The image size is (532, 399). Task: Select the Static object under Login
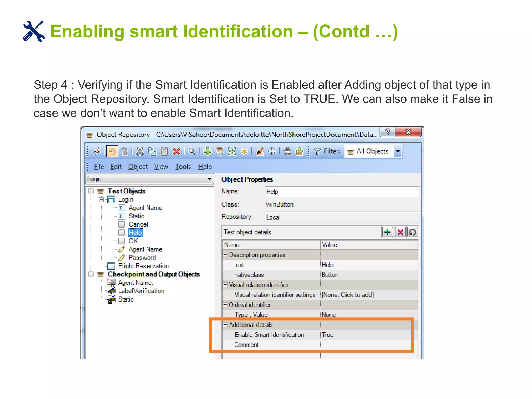pos(136,216)
